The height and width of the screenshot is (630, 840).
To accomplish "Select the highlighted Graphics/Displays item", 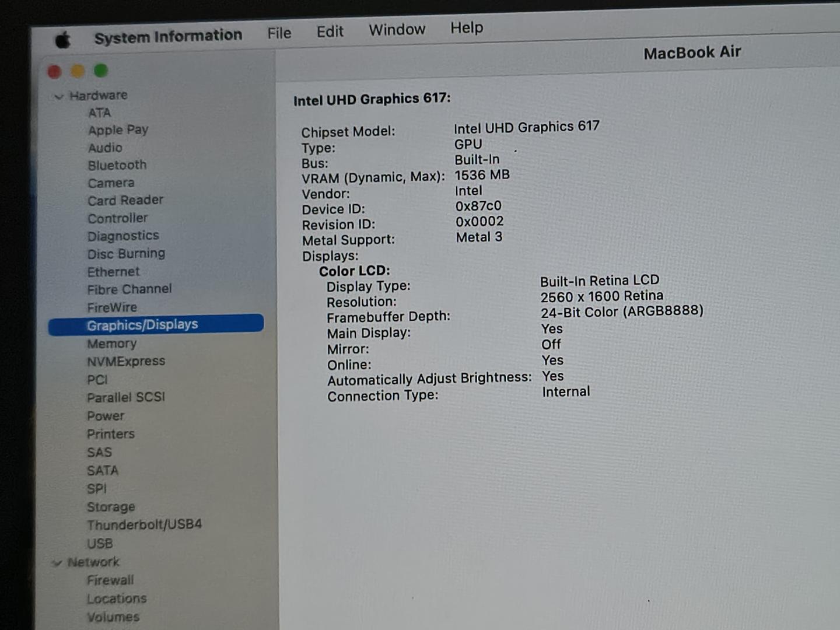I will [x=156, y=325].
